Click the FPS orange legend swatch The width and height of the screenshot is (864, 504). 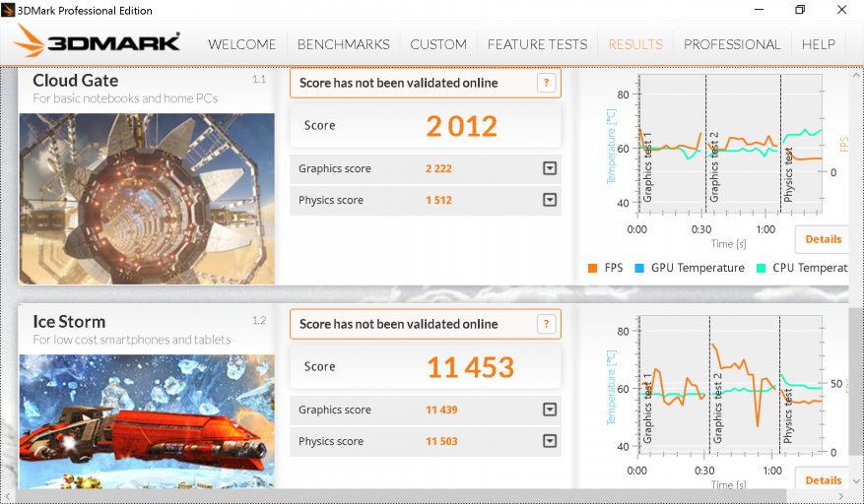point(593,269)
